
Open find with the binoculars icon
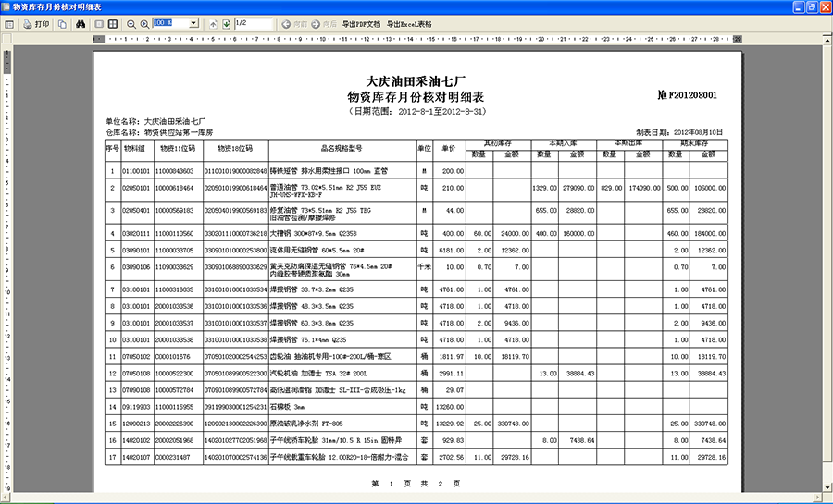81,24
